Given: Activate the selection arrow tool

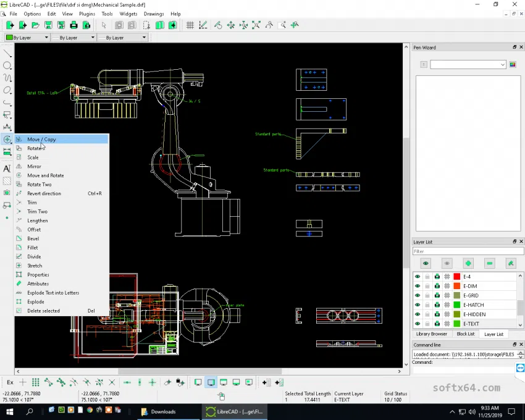Looking at the screenshot, I should 103,25.
